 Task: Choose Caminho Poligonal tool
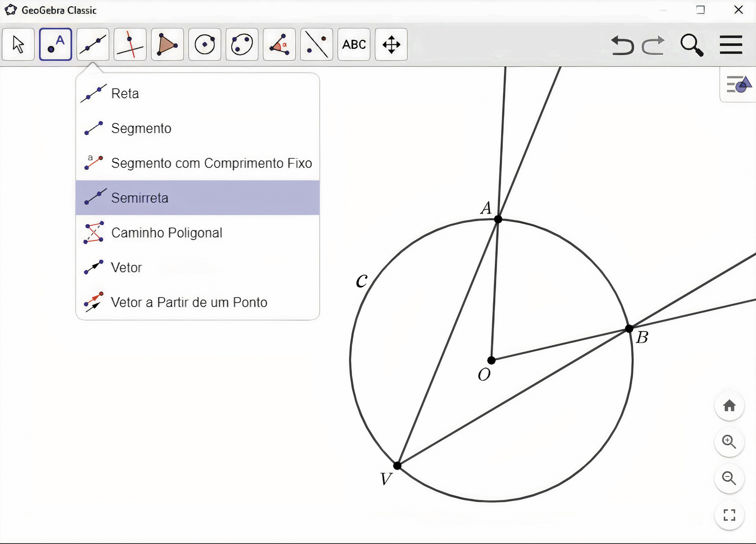tap(197, 233)
